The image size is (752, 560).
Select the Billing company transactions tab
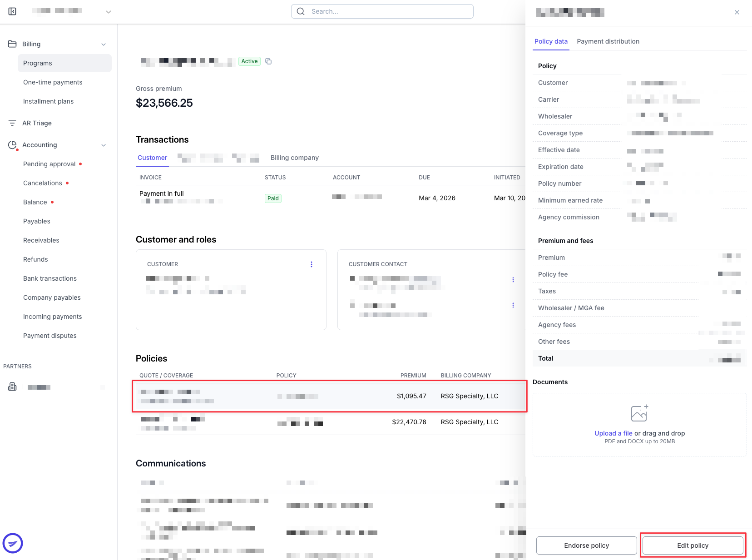tap(294, 158)
